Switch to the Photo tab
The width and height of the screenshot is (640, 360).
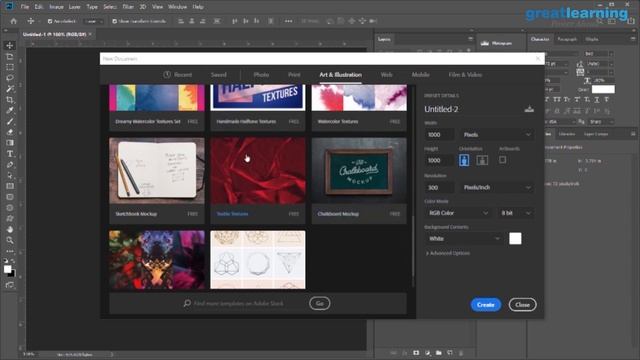coord(261,75)
